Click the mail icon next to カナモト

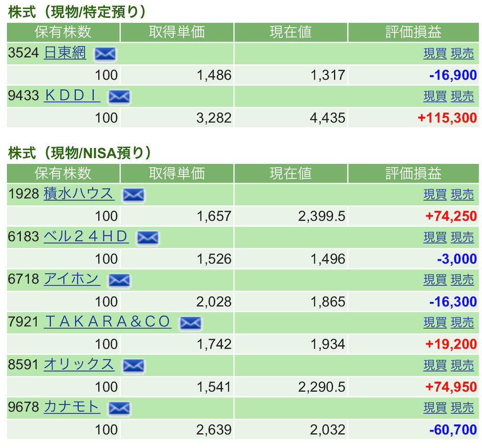[x=119, y=408]
